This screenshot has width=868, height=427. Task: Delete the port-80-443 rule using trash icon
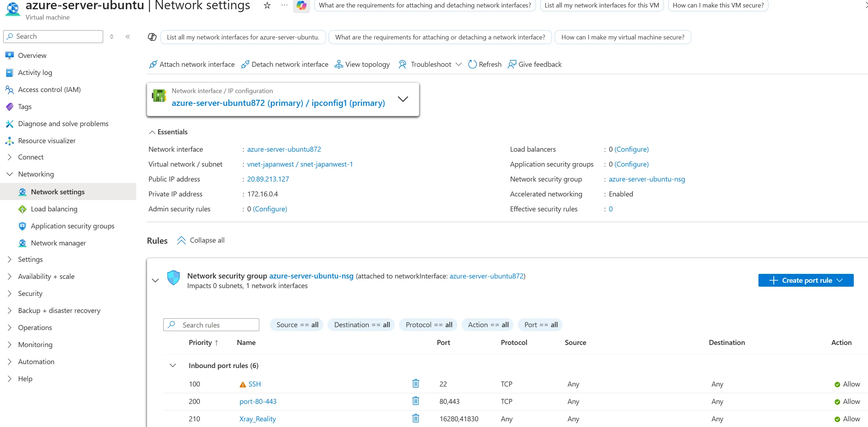[415, 401]
